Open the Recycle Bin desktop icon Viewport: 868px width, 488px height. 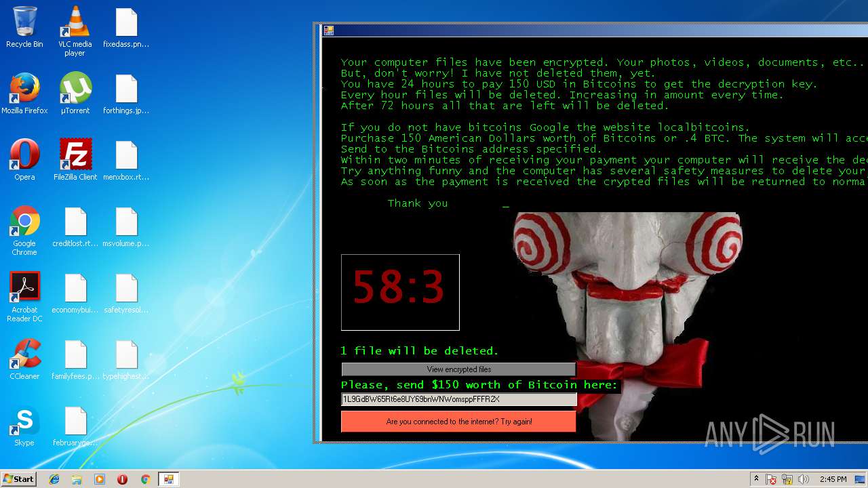click(x=24, y=28)
